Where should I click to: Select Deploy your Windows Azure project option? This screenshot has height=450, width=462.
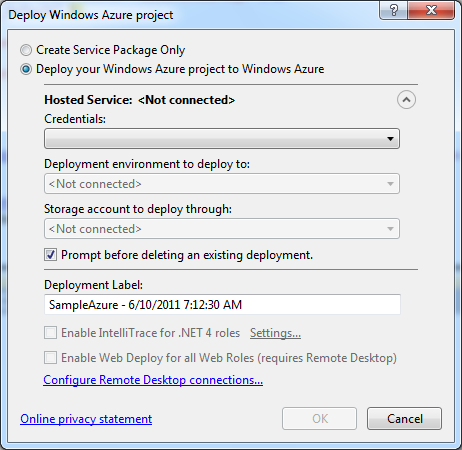tap(26, 69)
